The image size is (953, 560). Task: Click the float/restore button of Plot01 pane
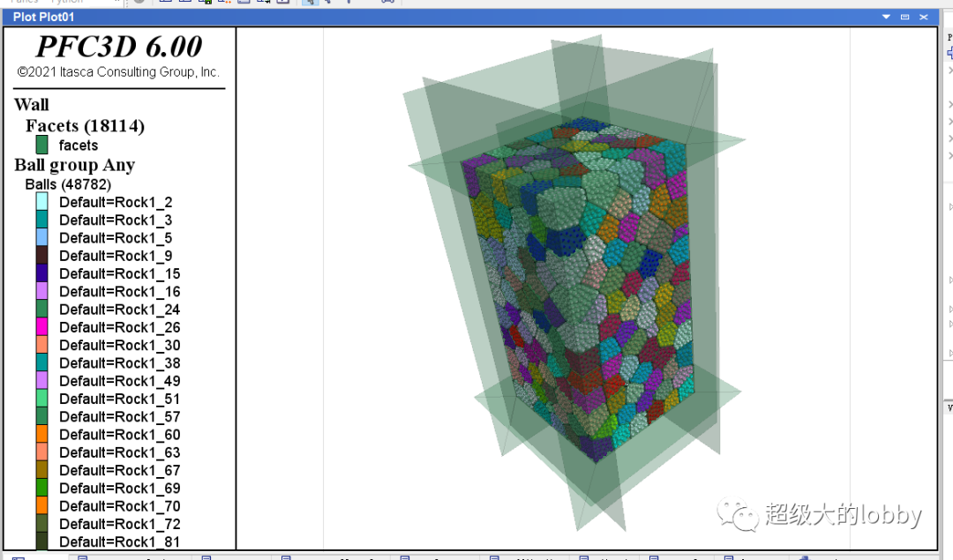point(905,17)
